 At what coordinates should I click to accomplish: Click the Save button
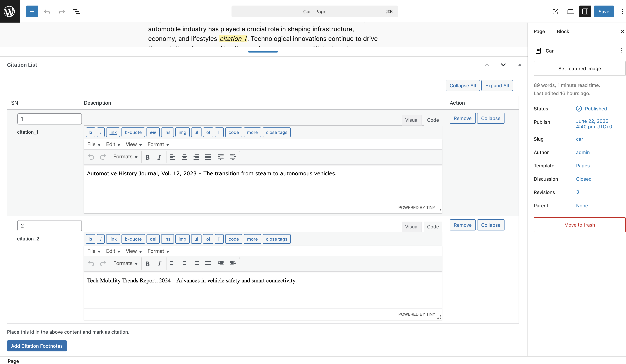(x=604, y=11)
